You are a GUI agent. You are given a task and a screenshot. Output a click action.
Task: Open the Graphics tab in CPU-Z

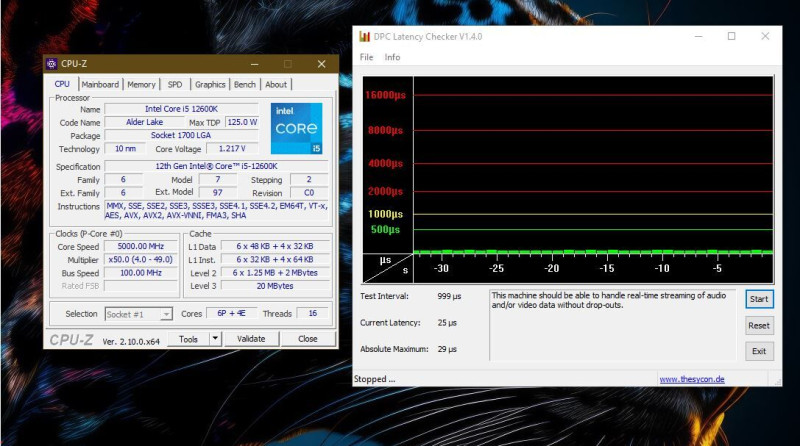pos(210,84)
